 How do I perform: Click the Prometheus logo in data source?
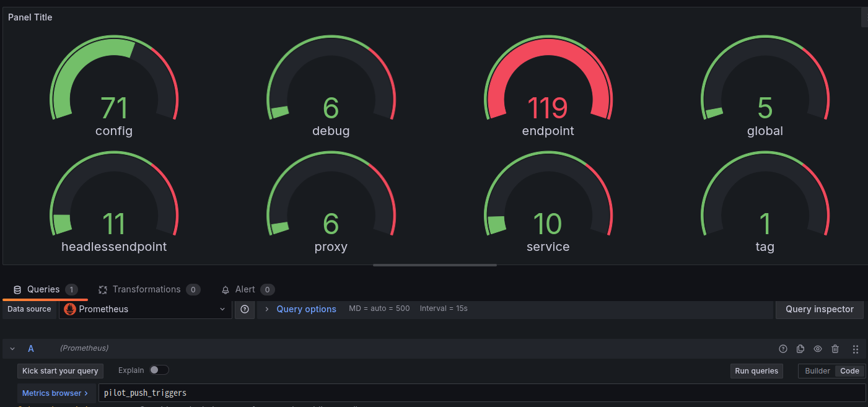[69, 309]
